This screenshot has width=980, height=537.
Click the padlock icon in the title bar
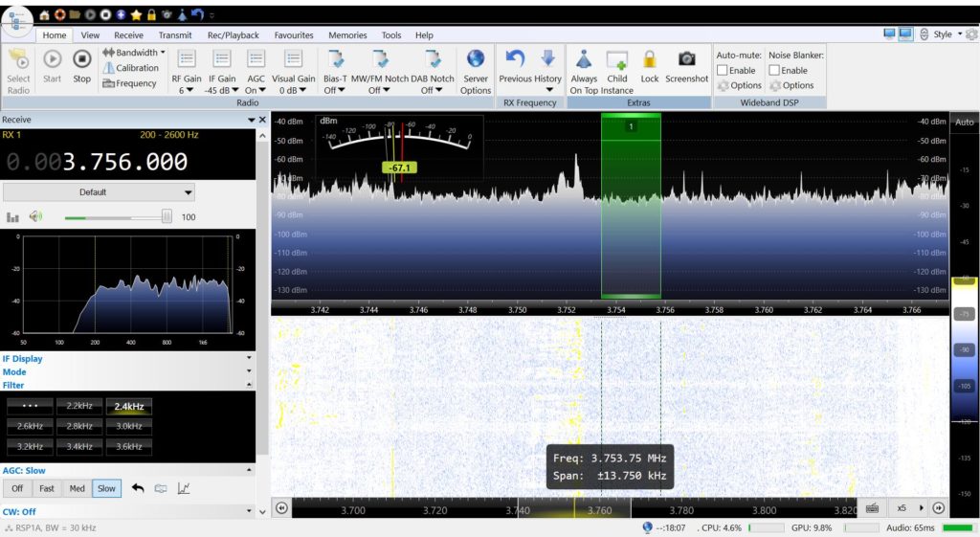151,14
